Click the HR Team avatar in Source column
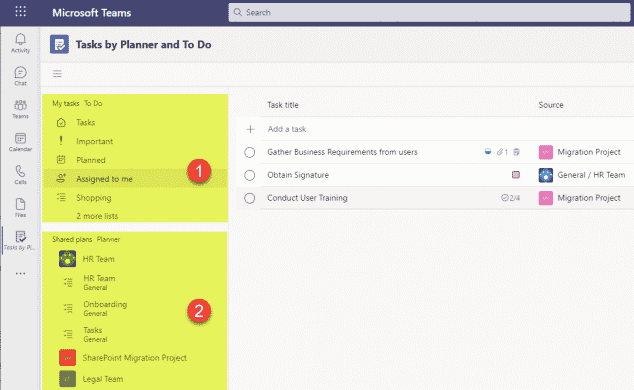The image size is (634, 390). [545, 175]
